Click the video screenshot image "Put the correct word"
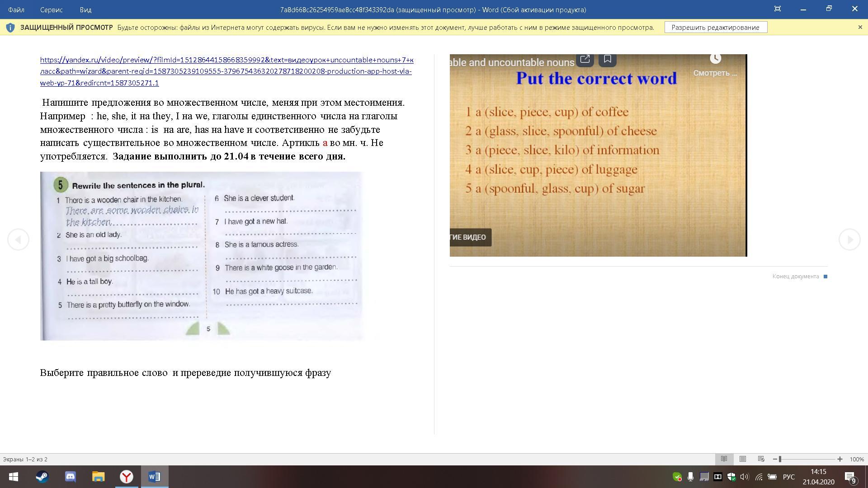This screenshot has height=488, width=868. [598, 155]
